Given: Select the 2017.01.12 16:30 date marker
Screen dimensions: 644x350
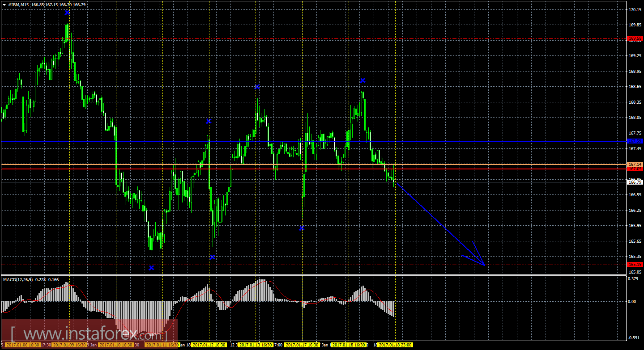Looking at the screenshot, I should [x=209, y=345].
